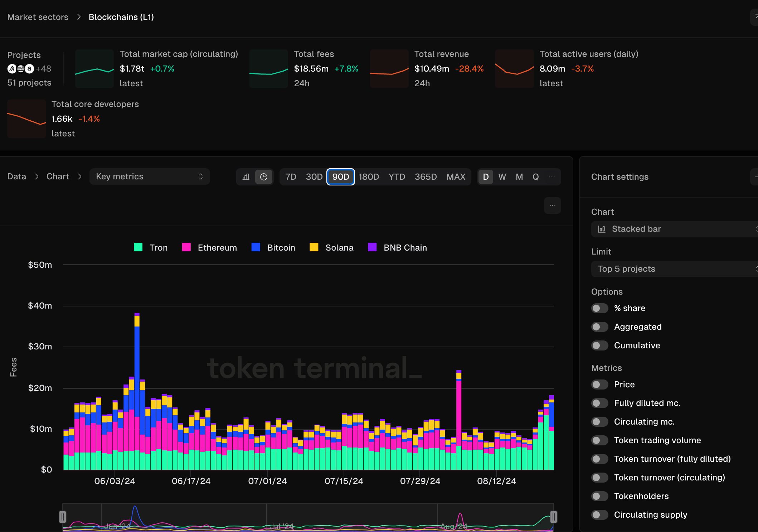Open total market cap sparkline thumbnail
This screenshot has width=758, height=532.
(94, 69)
